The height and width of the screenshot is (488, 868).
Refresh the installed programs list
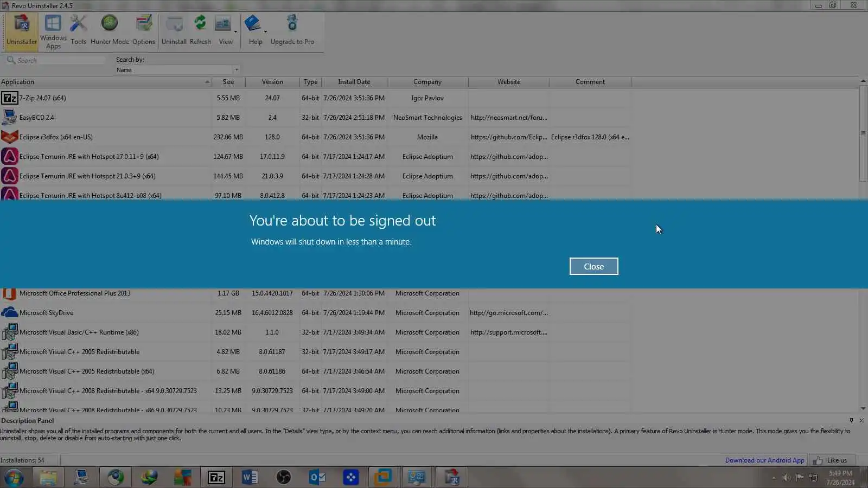click(x=200, y=31)
